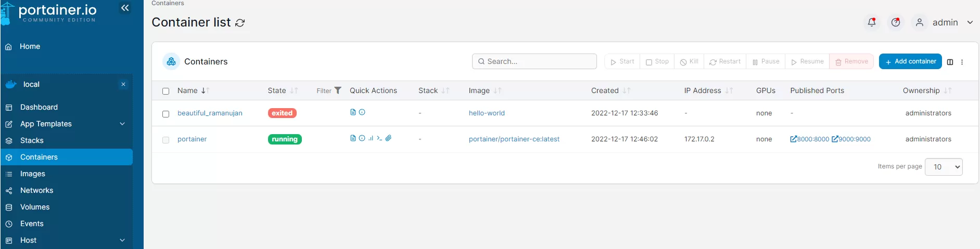The width and height of the screenshot is (980, 249).
Task: Open the portainer container link
Action: [192, 139]
